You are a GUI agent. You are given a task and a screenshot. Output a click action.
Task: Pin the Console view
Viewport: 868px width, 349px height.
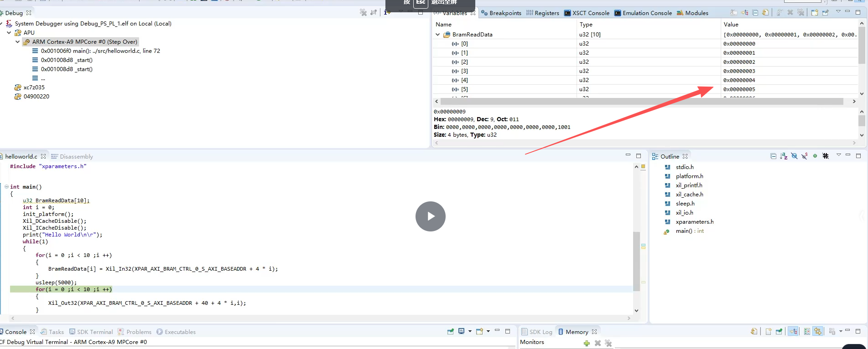coord(450,331)
